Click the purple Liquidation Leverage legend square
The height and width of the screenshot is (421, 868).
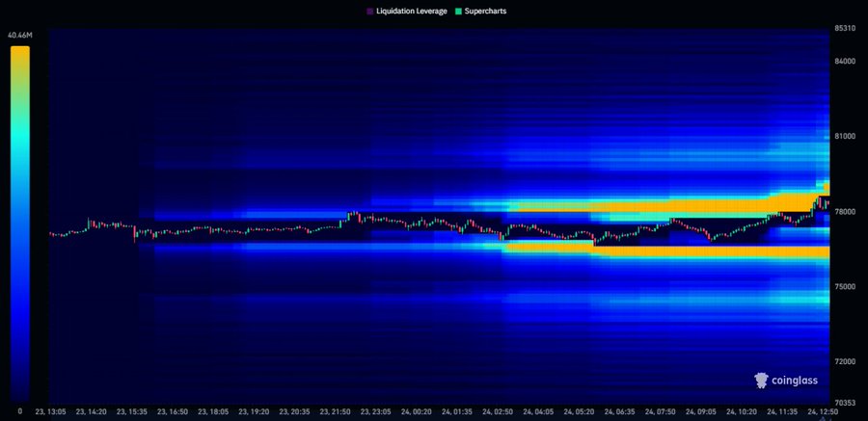tap(369, 11)
